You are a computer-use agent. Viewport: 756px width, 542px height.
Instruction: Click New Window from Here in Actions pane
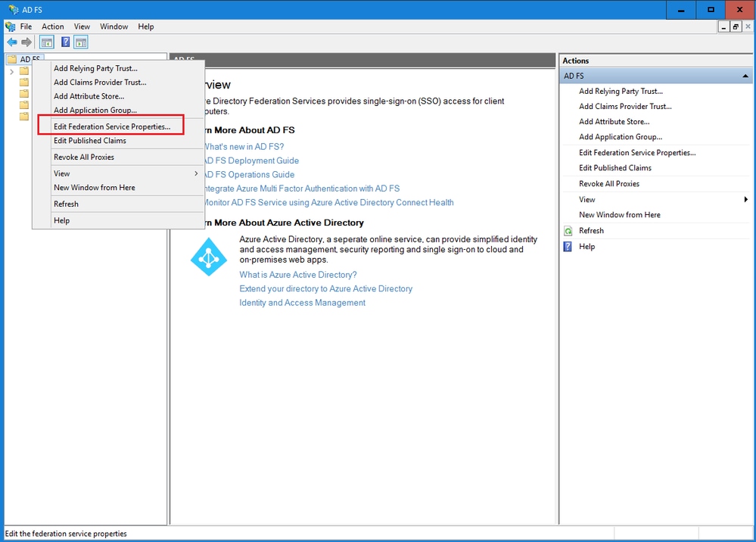[620, 215]
